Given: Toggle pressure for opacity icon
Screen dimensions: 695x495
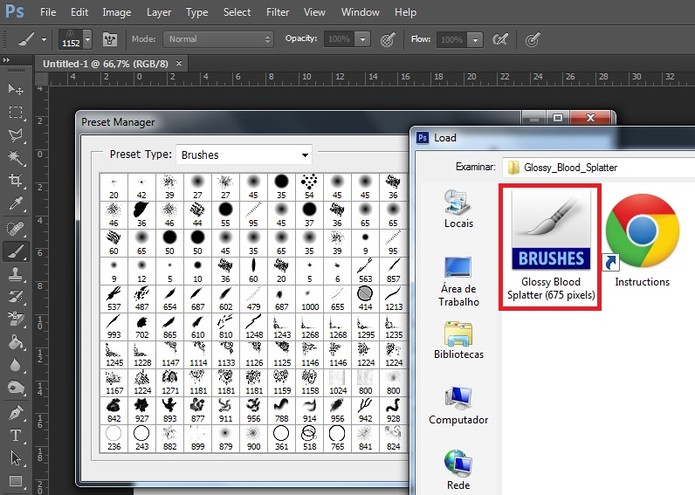Looking at the screenshot, I should [x=388, y=39].
